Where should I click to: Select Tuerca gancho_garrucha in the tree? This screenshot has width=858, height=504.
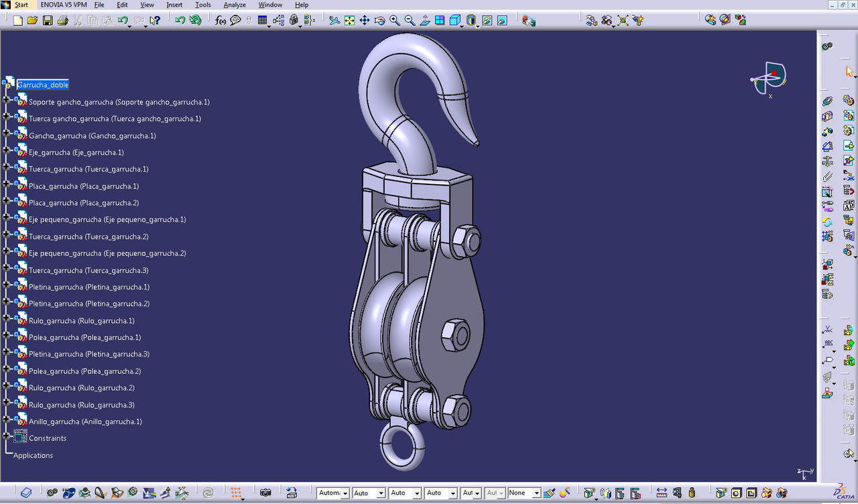coord(115,119)
